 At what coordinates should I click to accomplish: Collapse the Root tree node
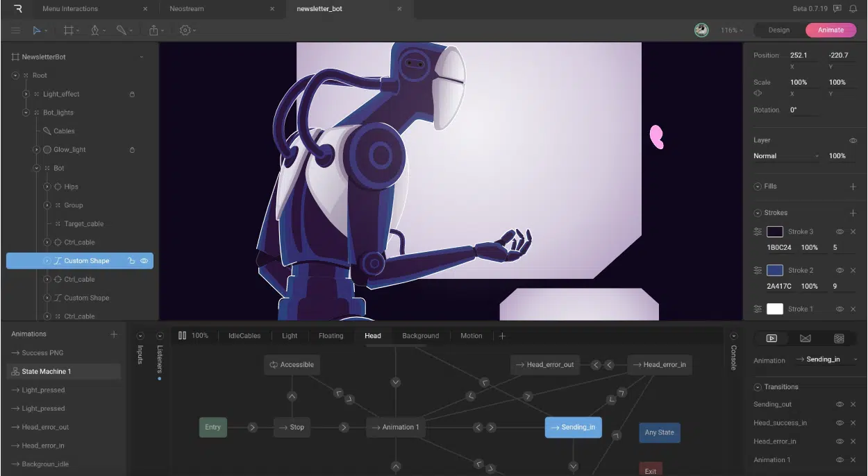[15, 76]
